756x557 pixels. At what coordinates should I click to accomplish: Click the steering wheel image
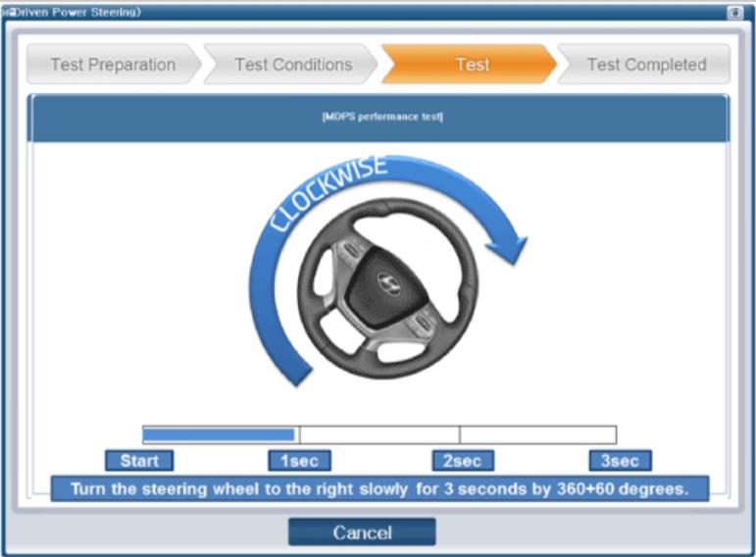pos(388,288)
